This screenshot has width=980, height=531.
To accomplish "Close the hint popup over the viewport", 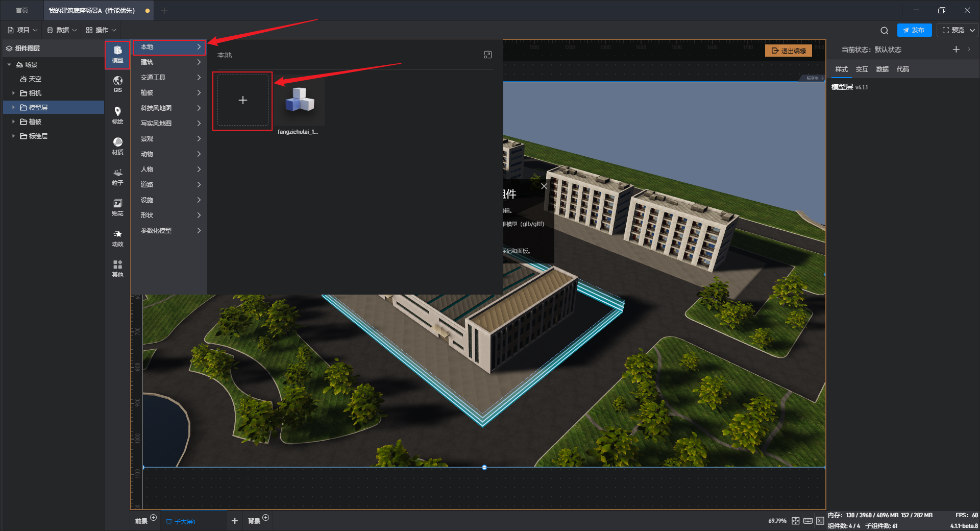I will click(x=544, y=186).
